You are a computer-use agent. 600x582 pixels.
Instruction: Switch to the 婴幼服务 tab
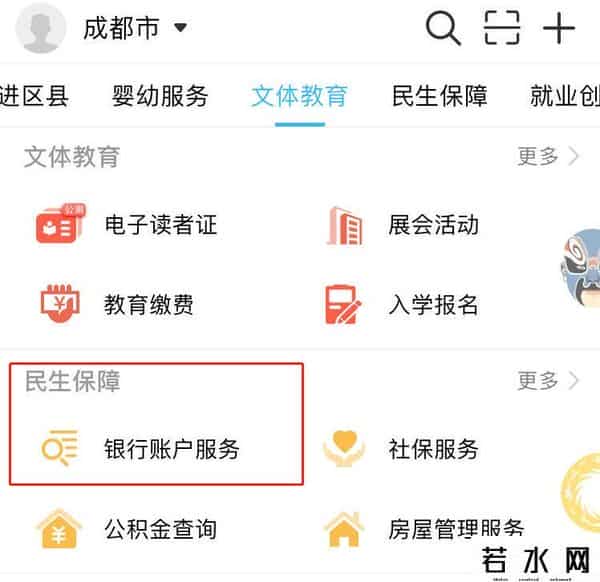[160, 96]
